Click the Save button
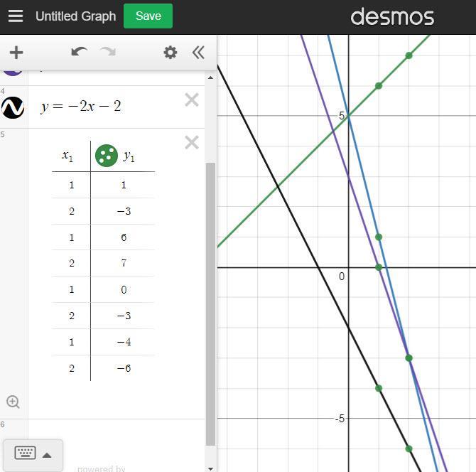This screenshot has height=472, width=476. pos(148,16)
